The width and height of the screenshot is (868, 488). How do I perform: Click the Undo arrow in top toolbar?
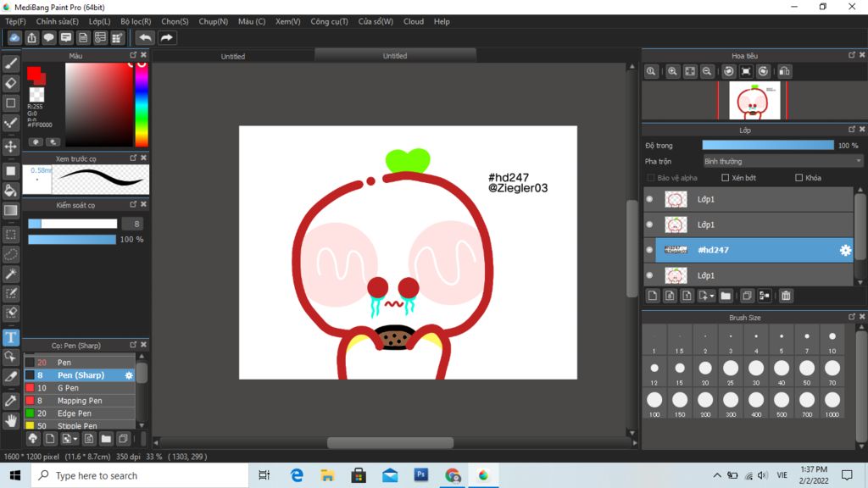point(146,38)
